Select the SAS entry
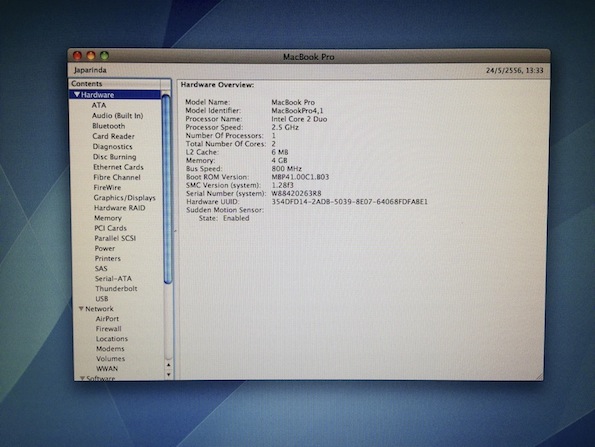The height and width of the screenshot is (447, 595). [101, 269]
